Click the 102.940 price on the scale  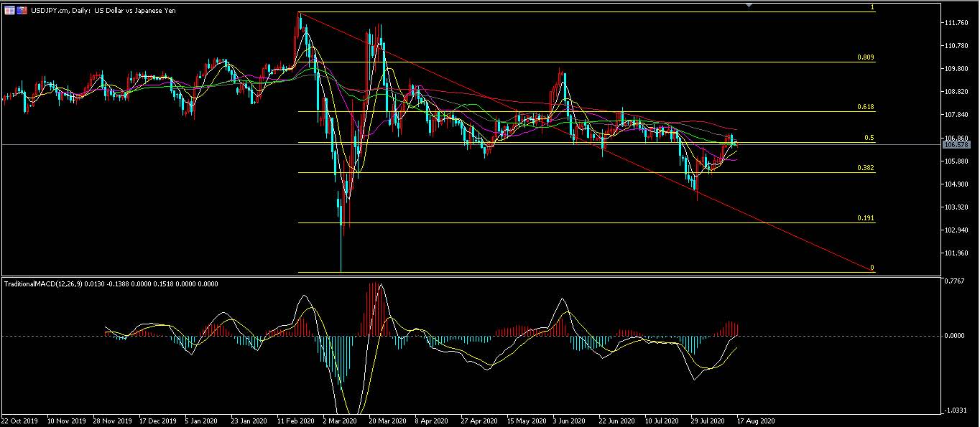pyautogui.click(x=958, y=230)
